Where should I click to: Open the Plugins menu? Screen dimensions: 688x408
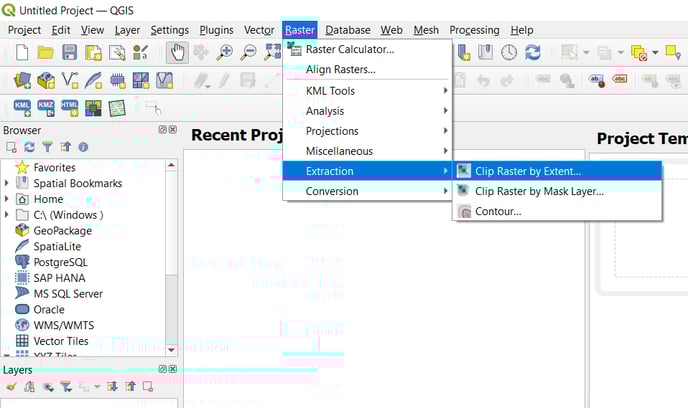click(x=216, y=30)
